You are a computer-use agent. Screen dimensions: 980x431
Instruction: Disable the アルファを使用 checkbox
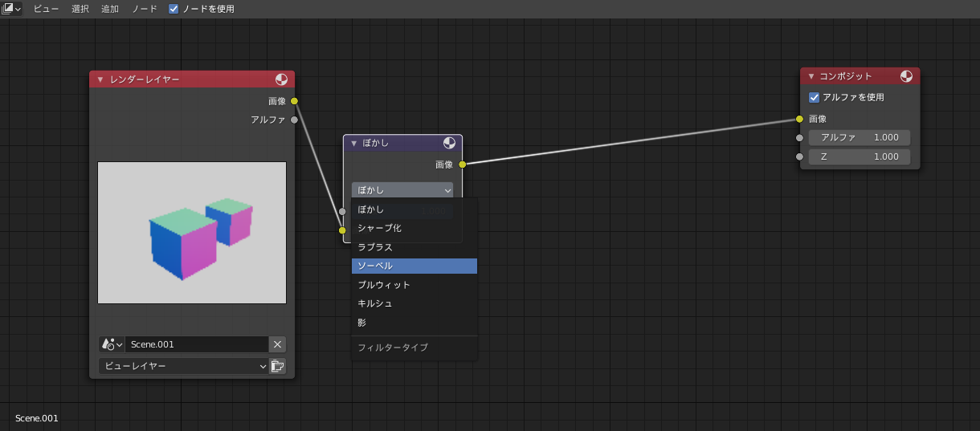point(815,97)
